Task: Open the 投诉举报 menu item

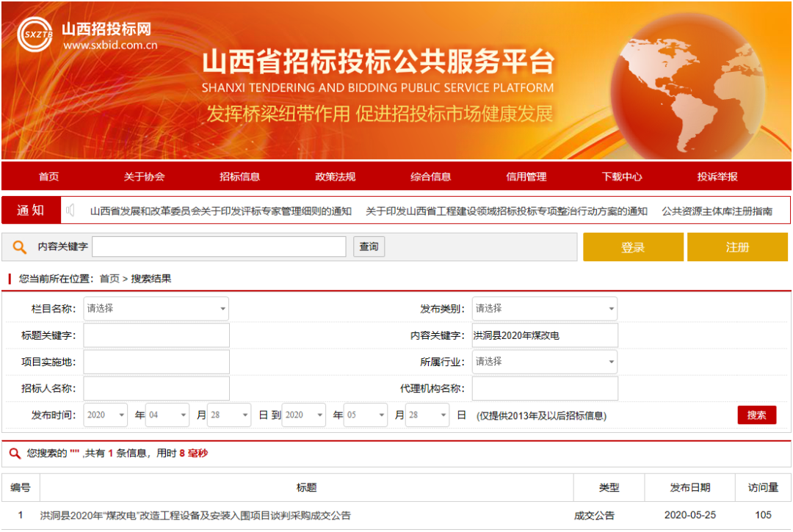Action: pyautogui.click(x=717, y=176)
